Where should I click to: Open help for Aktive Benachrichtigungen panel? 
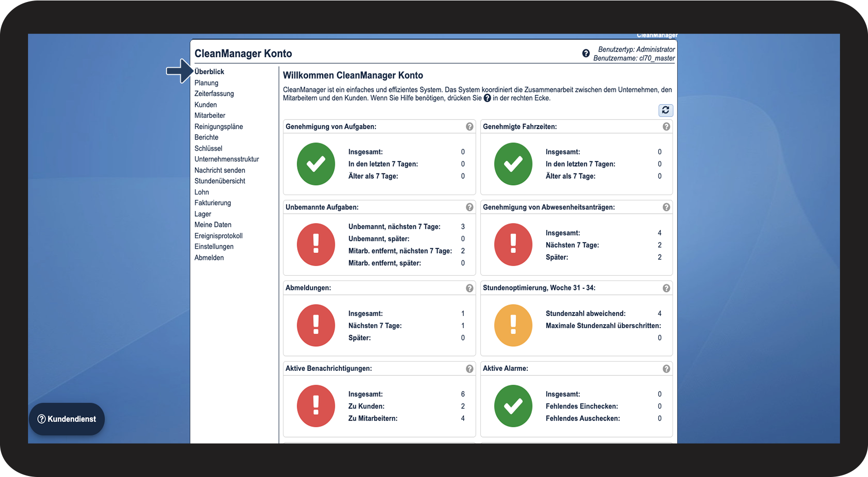pos(470,369)
